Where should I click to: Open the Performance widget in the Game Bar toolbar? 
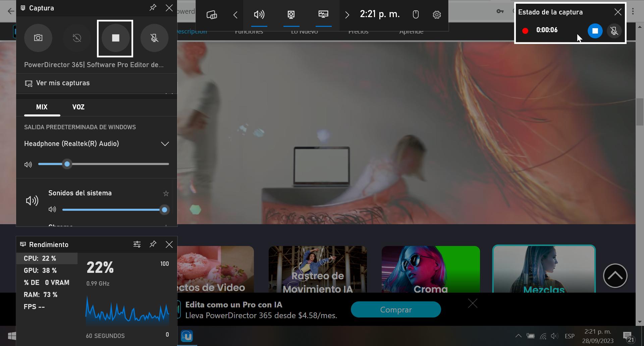point(323,15)
